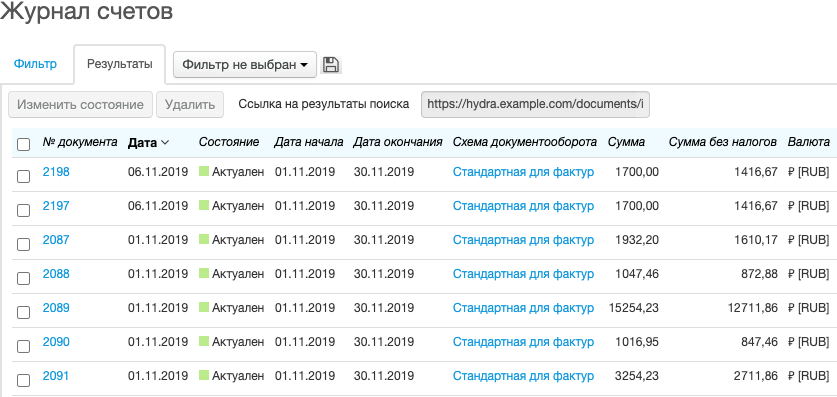Check the box for document 2197
Screen dimensions: 837x397
click(23, 211)
